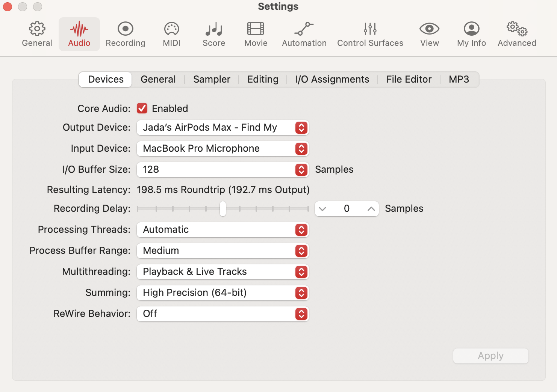Open the Movie settings filmstrip icon
The image size is (557, 392).
click(x=256, y=29)
